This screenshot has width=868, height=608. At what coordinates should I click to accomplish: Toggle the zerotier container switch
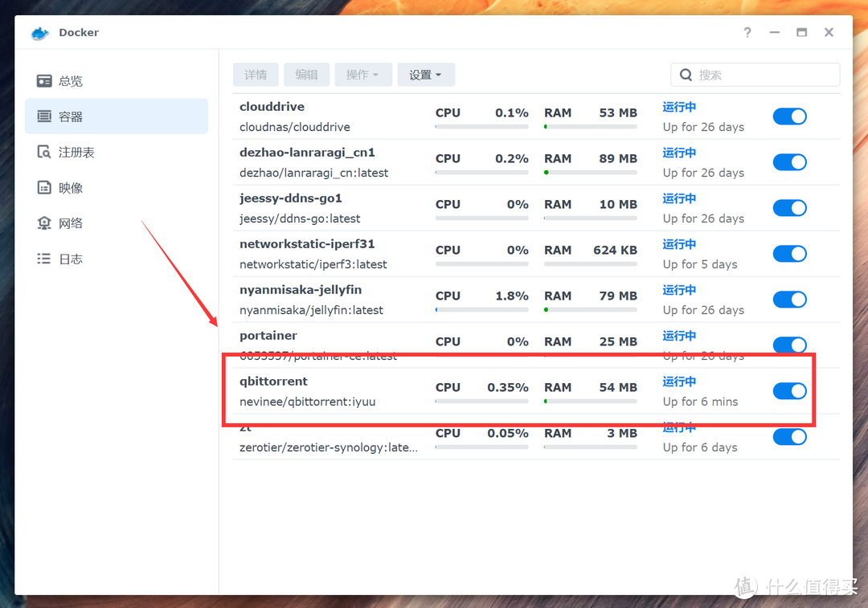coord(789,437)
